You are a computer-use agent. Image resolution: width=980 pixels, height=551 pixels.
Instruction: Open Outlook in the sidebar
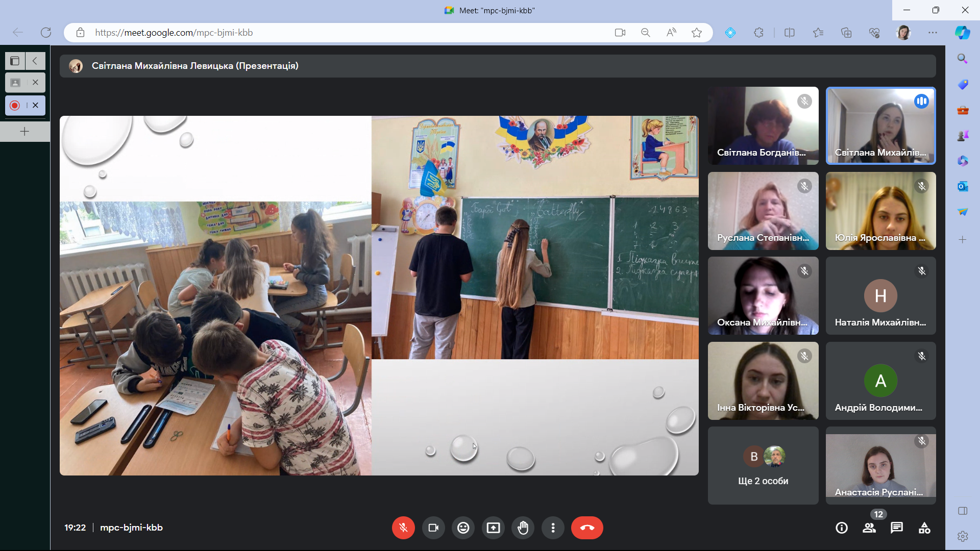[963, 187]
